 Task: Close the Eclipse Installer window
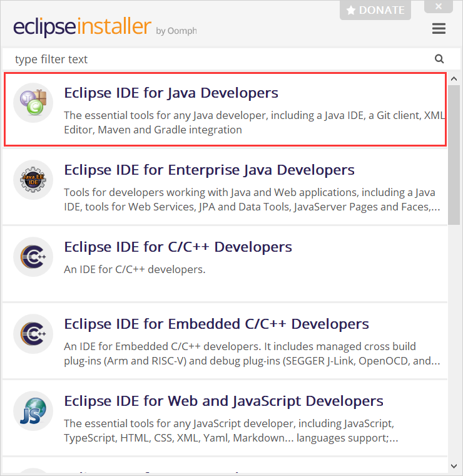click(439, 6)
